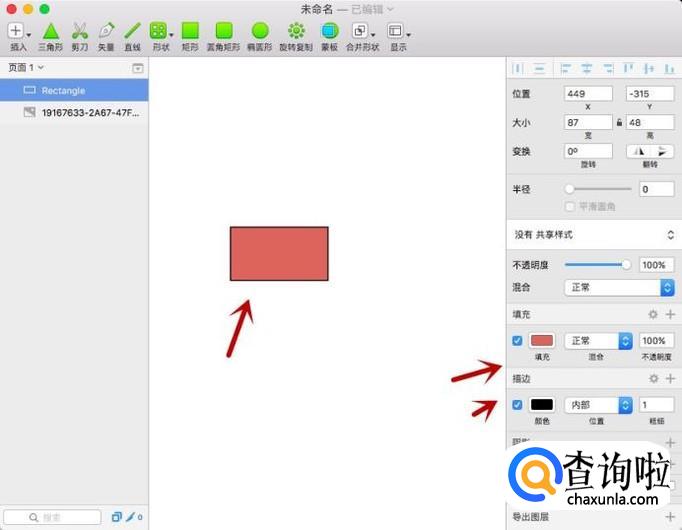The width and height of the screenshot is (682, 530).
Task: Toggle the size proportion lock
Action: coord(619,123)
